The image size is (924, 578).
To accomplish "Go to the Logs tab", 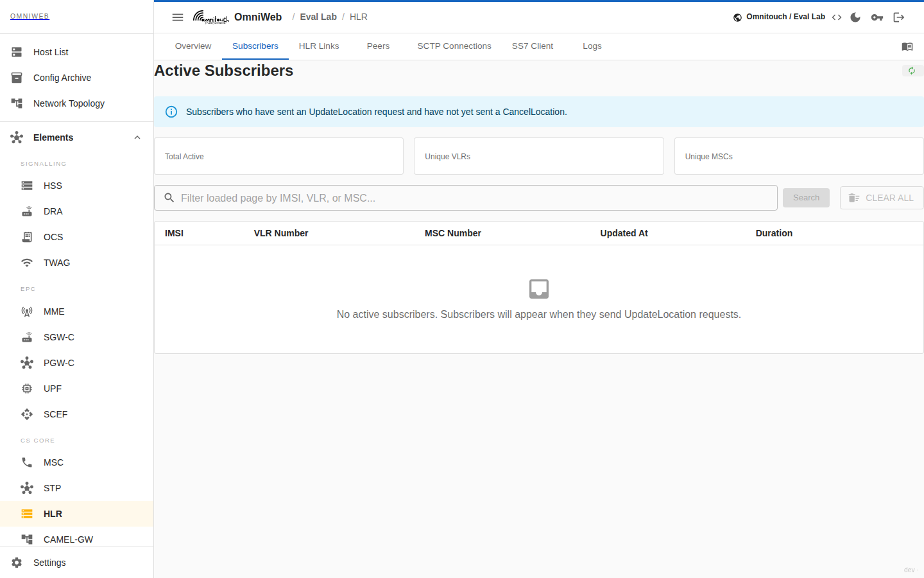I will pos(592,46).
